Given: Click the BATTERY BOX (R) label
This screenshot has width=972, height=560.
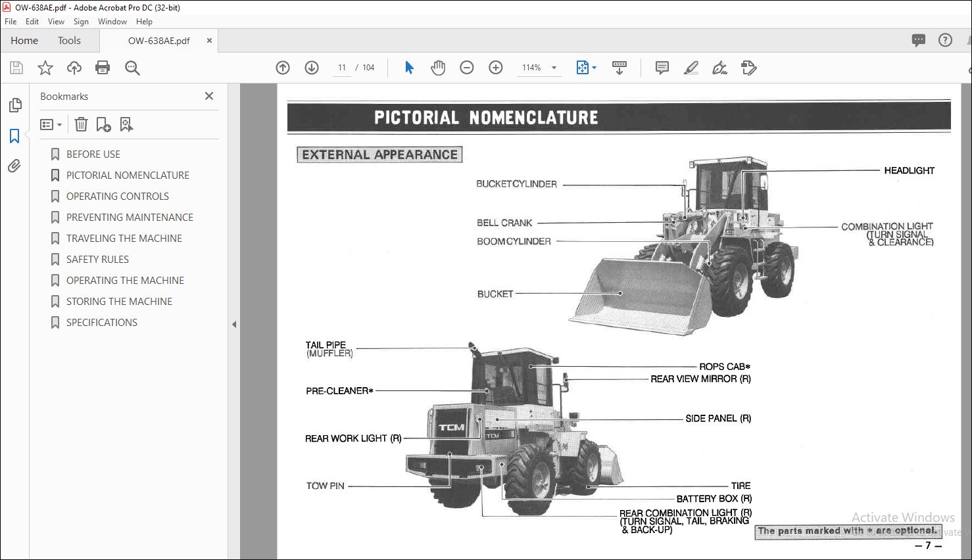Looking at the screenshot, I should click(714, 499).
